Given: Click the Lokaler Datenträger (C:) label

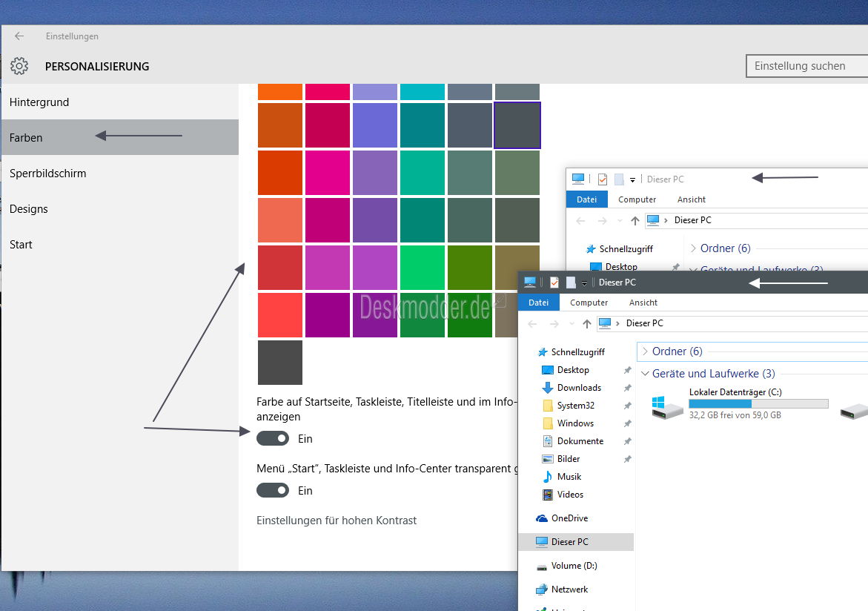Looking at the screenshot, I should [x=735, y=392].
